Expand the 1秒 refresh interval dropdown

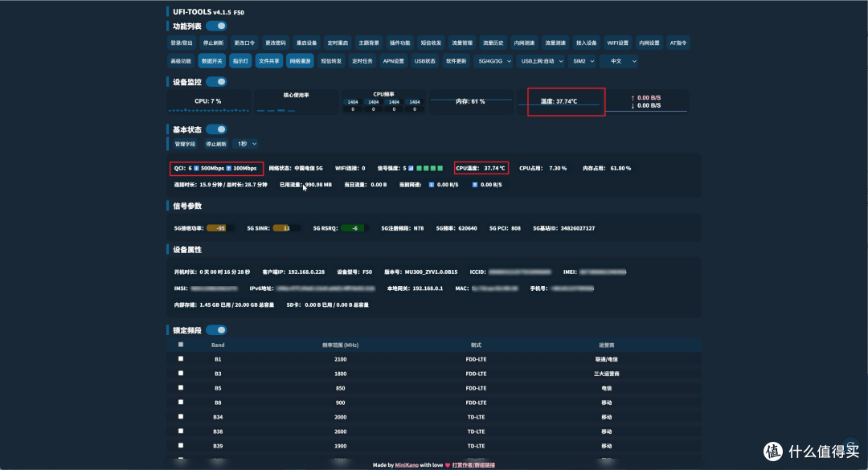point(246,144)
